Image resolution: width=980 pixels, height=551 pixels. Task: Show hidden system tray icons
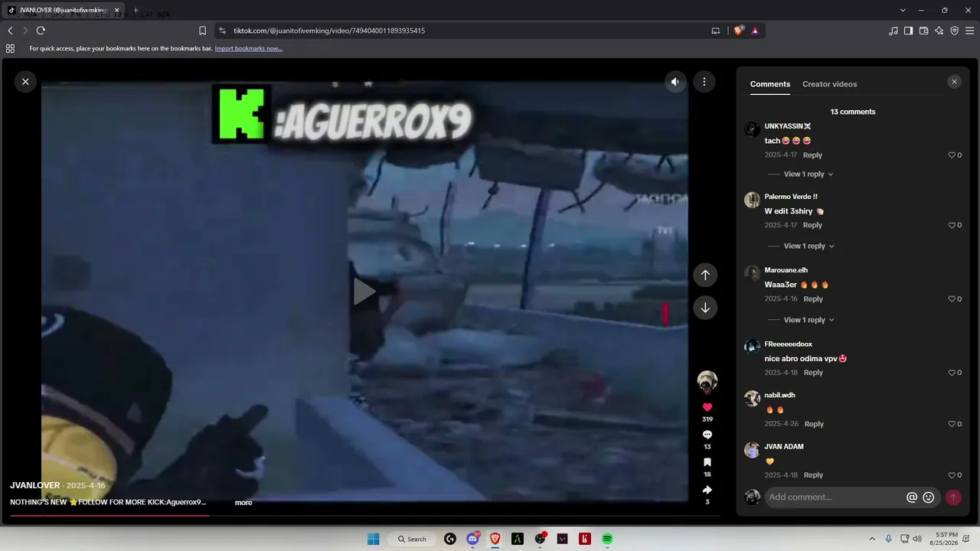(871, 539)
